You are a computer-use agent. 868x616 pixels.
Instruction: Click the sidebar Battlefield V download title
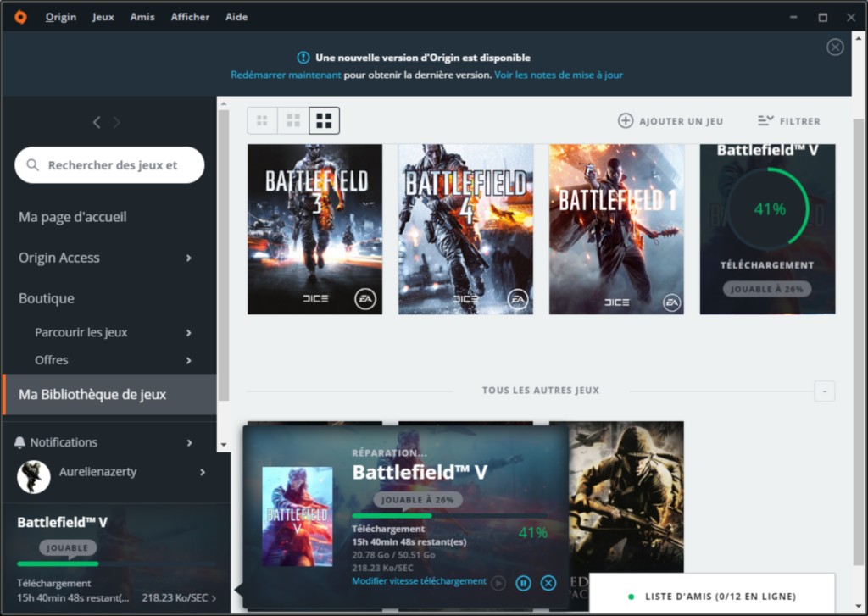[62, 523]
